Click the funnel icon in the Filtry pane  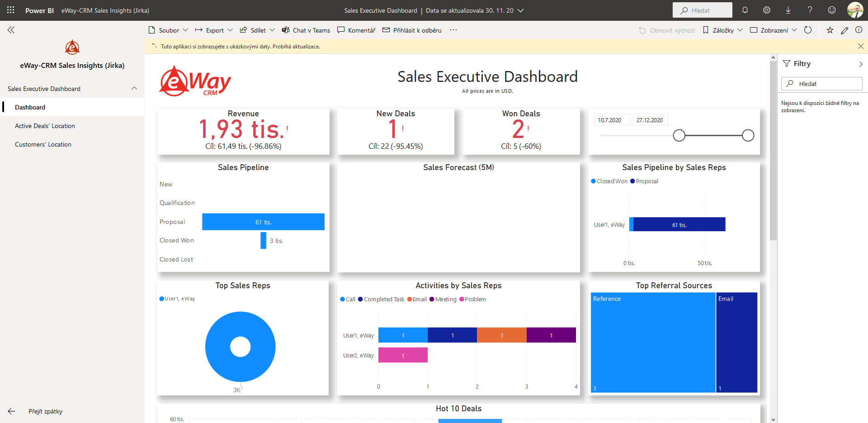point(787,64)
